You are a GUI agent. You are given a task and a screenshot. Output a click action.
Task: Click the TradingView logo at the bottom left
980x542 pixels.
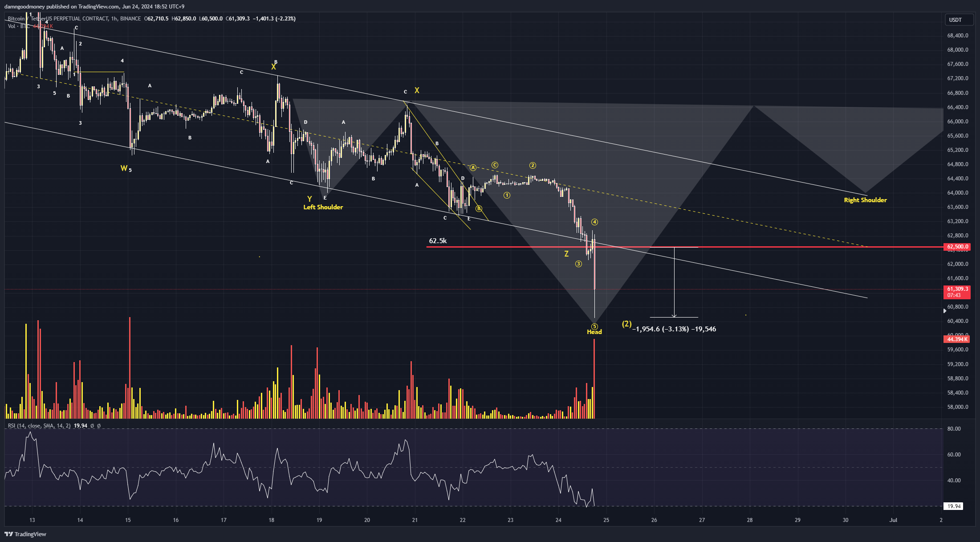[x=25, y=534]
